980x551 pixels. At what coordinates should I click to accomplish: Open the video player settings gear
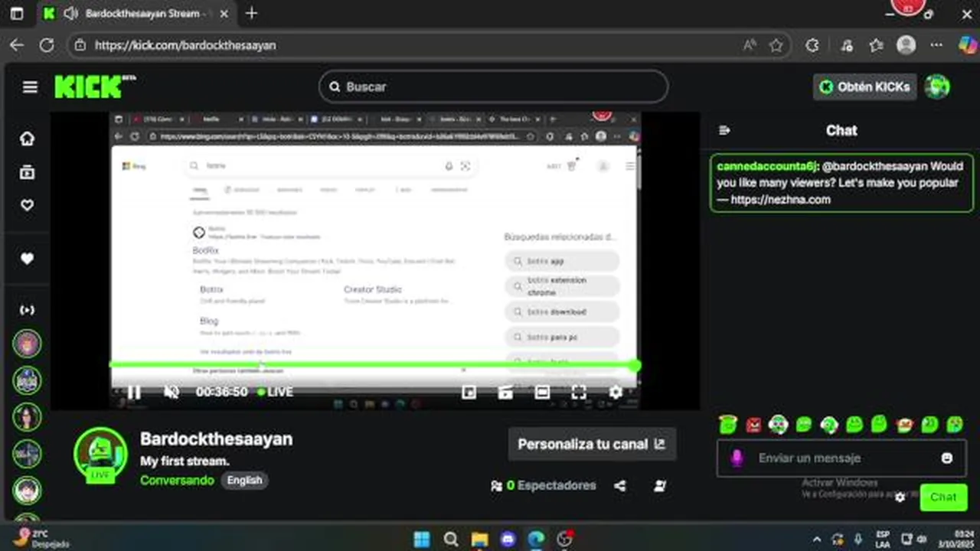(616, 392)
